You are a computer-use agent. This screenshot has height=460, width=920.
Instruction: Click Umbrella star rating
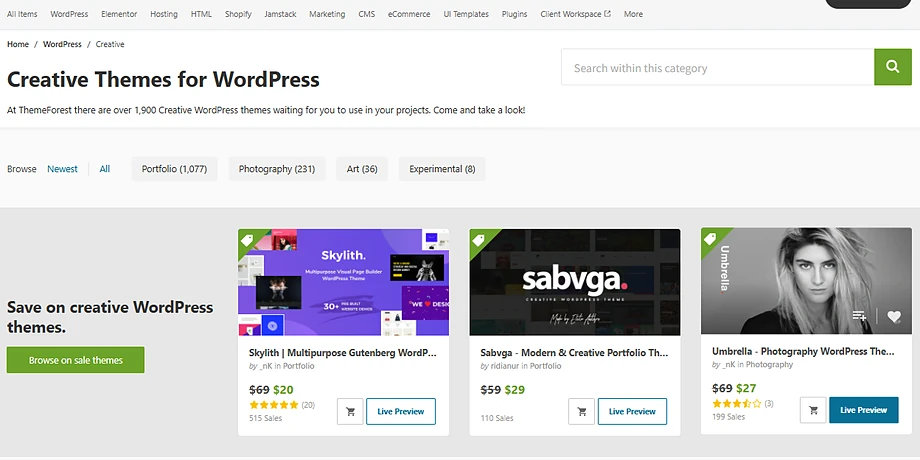737,404
